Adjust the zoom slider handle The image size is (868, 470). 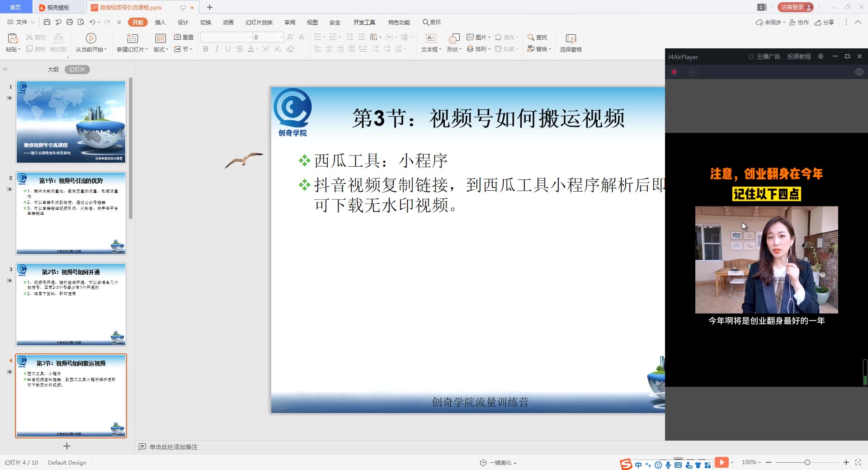click(x=807, y=462)
